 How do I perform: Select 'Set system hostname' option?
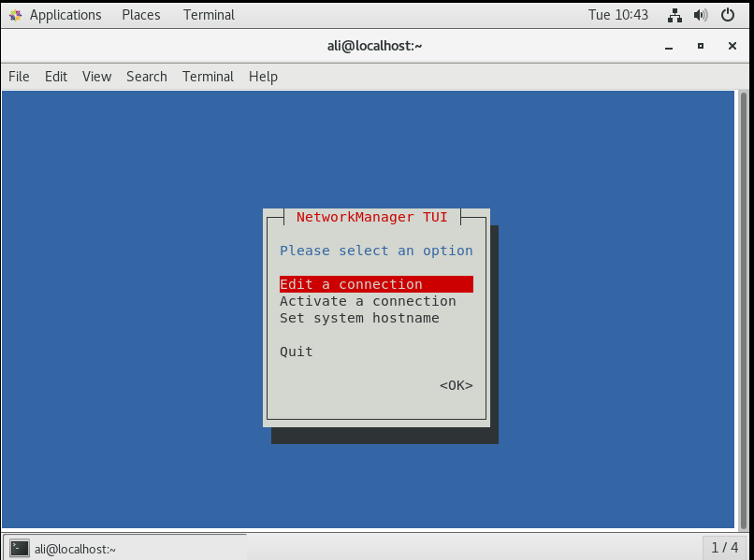coord(359,318)
